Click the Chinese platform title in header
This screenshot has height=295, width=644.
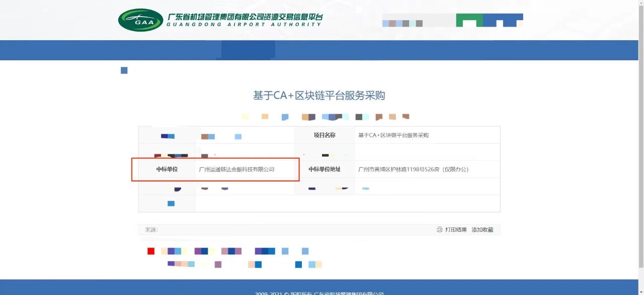(245, 17)
